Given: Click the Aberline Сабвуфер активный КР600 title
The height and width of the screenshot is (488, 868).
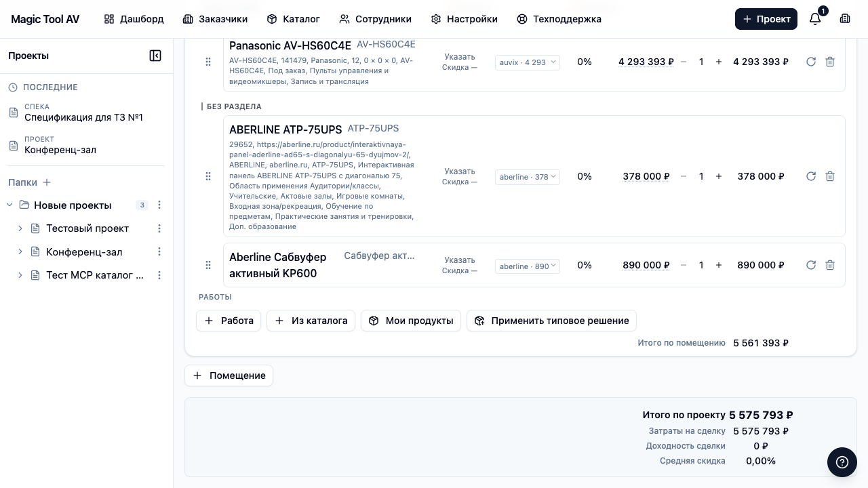Looking at the screenshot, I should [x=278, y=265].
